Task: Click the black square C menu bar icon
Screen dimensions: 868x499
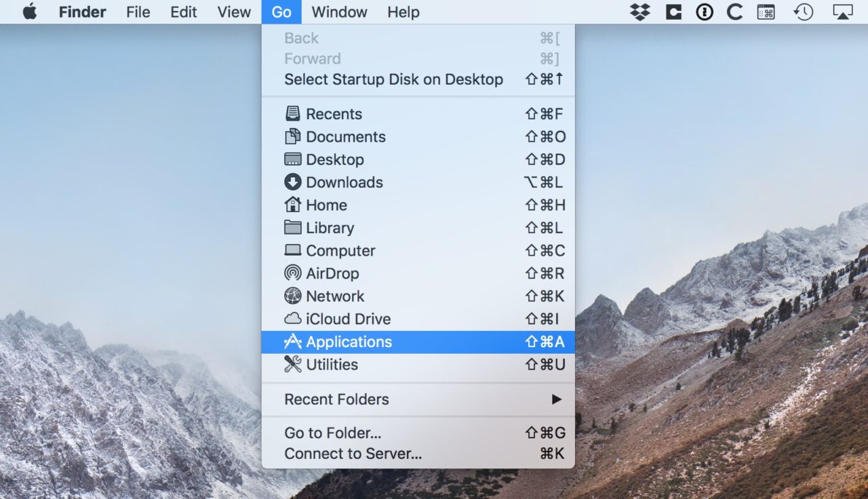Action: coord(673,12)
